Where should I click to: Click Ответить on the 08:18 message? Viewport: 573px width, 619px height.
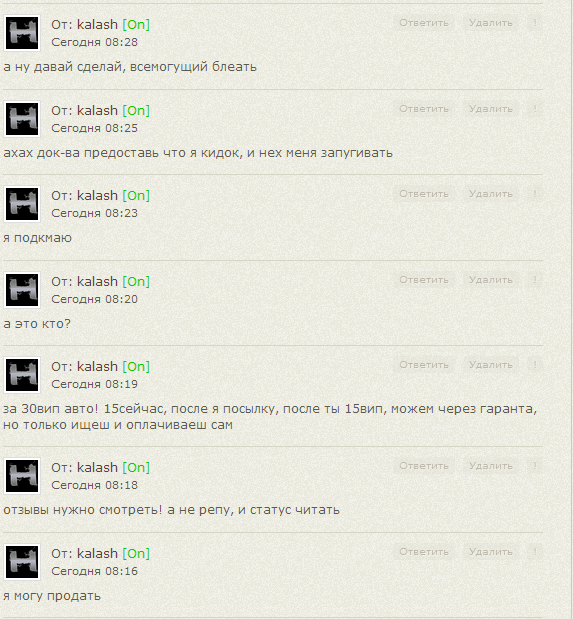tap(424, 466)
